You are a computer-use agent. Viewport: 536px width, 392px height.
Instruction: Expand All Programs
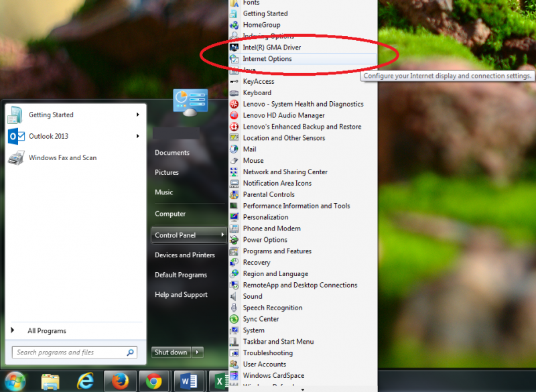click(x=47, y=331)
